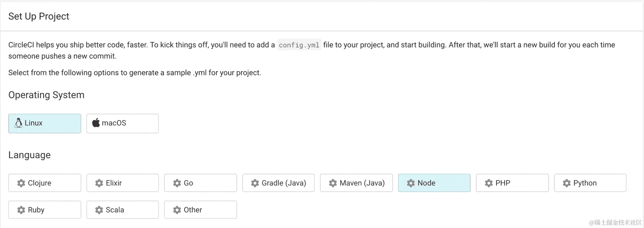Select Other as the language
This screenshot has width=644, height=228.
pos(200,210)
